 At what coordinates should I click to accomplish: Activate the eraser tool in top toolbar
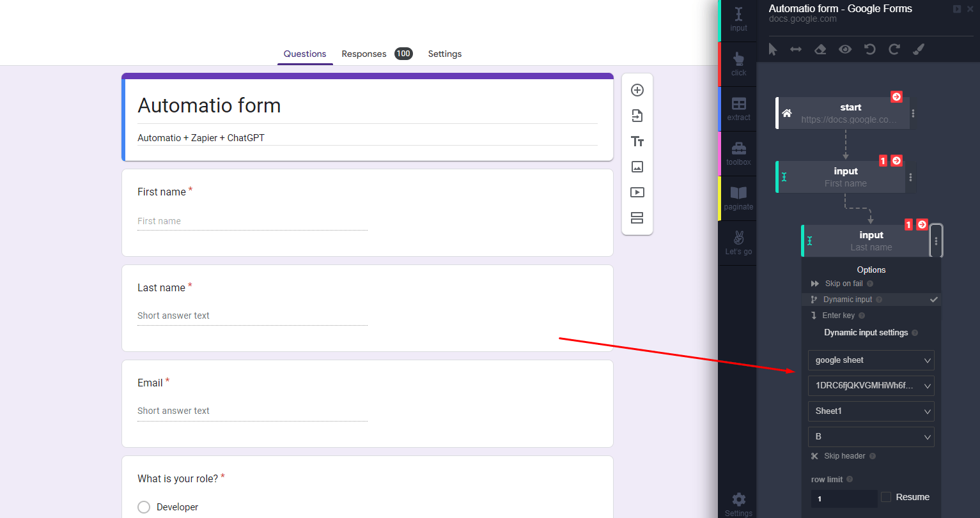point(820,49)
